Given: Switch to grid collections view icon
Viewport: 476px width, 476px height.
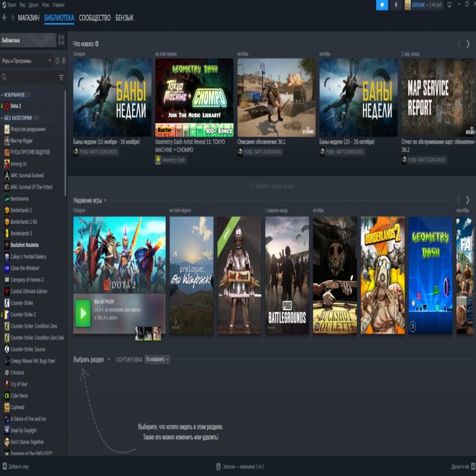Looking at the screenshot, I should pyautogui.click(x=61, y=40).
